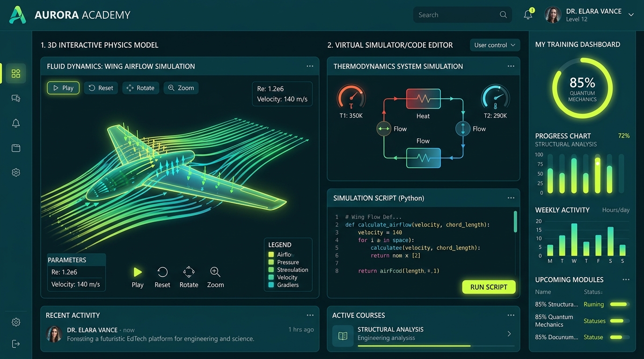
Task: Click the Statuses progress pill for Quantum Mechanics
Action: tap(620, 321)
